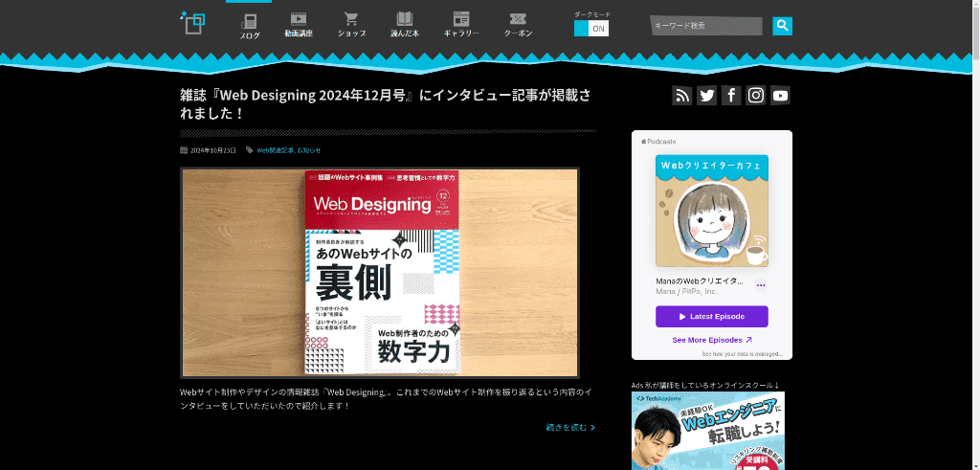Click the site logo icon in header
This screenshot has width=980, height=470.
pos(192,22)
